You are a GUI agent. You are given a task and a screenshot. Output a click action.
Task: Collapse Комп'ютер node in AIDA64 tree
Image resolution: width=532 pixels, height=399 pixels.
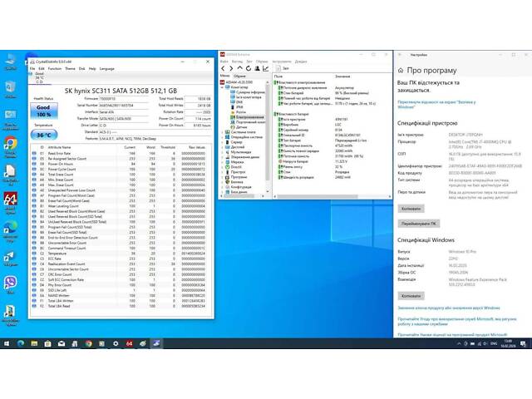click(222, 87)
